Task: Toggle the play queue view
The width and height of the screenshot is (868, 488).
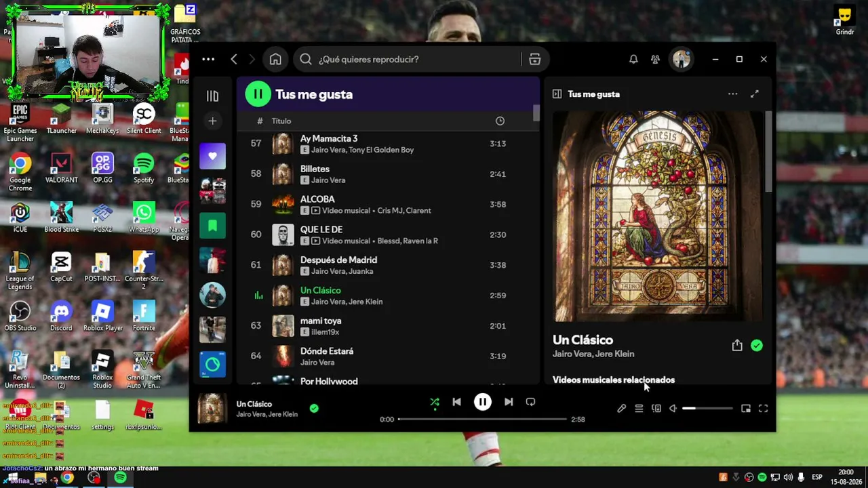Action: (x=639, y=409)
